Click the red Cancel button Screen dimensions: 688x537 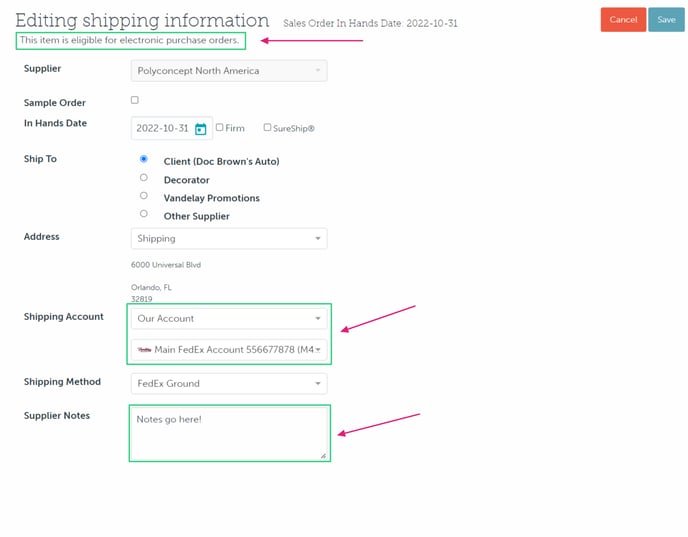pos(622,20)
